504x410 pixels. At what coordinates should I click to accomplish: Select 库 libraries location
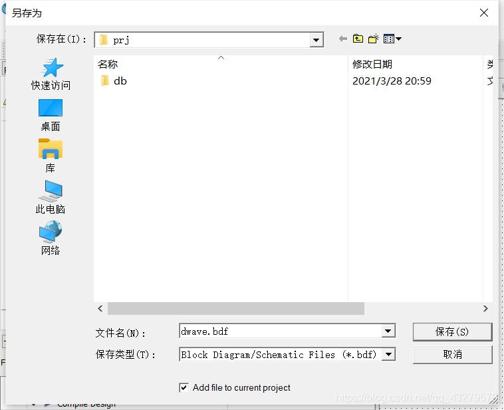[x=50, y=156]
